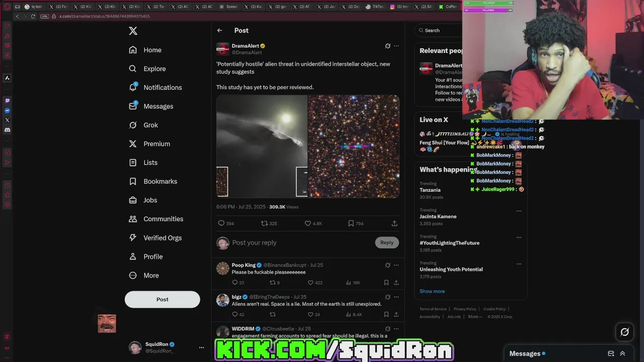Like Poop King's reply (422)
Screen dimensions: 644x362
click(x=315, y=283)
